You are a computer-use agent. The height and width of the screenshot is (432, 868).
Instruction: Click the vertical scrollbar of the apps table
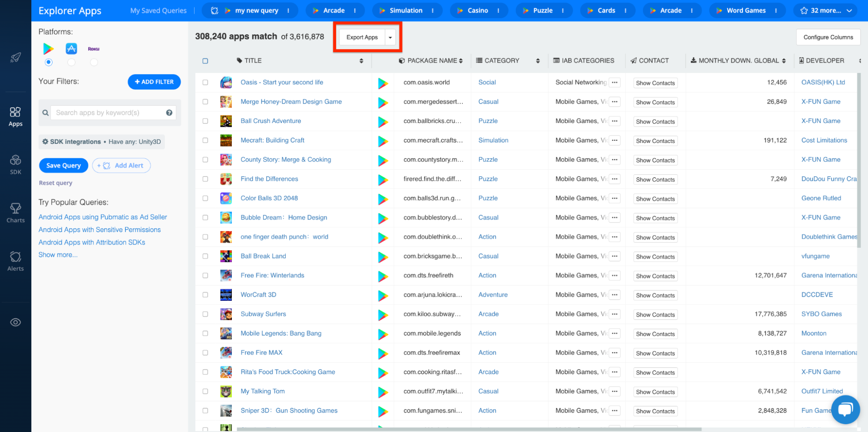click(x=858, y=161)
